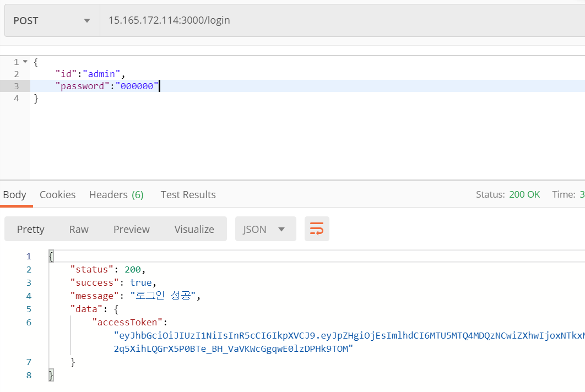This screenshot has height=392, width=585.
Task: Select the "message" 로그인 성공 response line
Action: point(136,296)
